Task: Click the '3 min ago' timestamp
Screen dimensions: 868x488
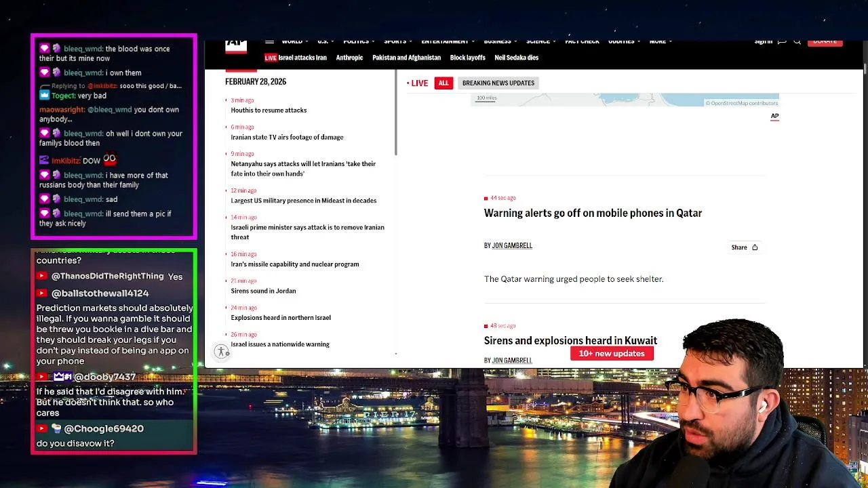Action: 242,100
